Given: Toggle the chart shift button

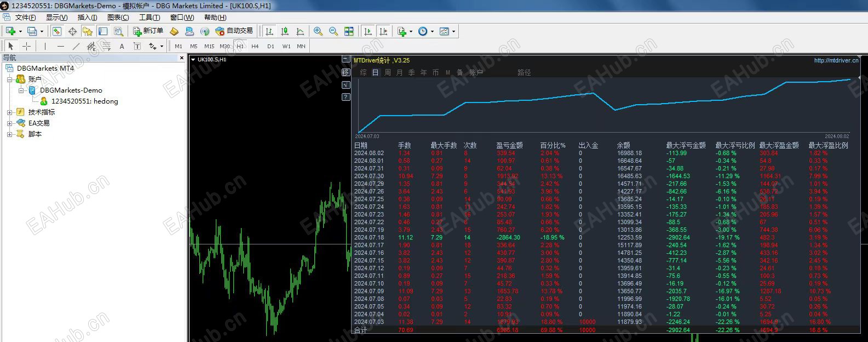Looking at the screenshot, I should [383, 31].
